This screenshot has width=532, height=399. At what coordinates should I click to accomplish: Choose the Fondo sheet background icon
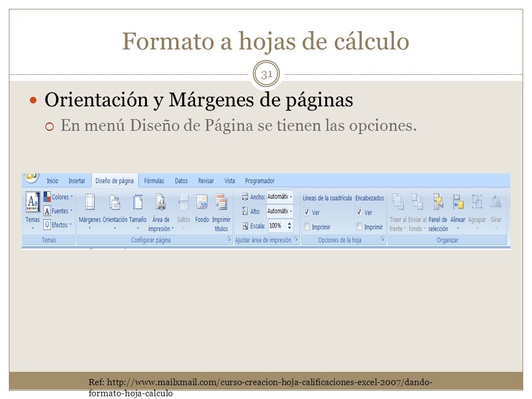pyautogui.click(x=202, y=202)
